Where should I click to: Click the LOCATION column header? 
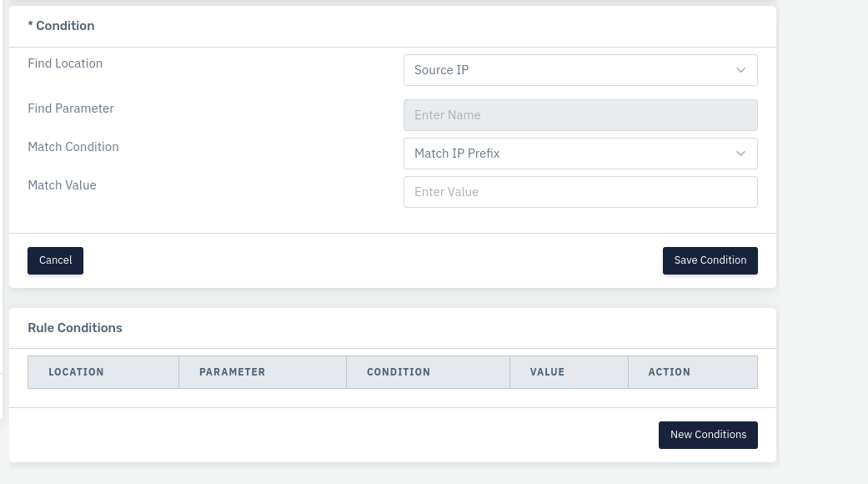pyautogui.click(x=76, y=372)
